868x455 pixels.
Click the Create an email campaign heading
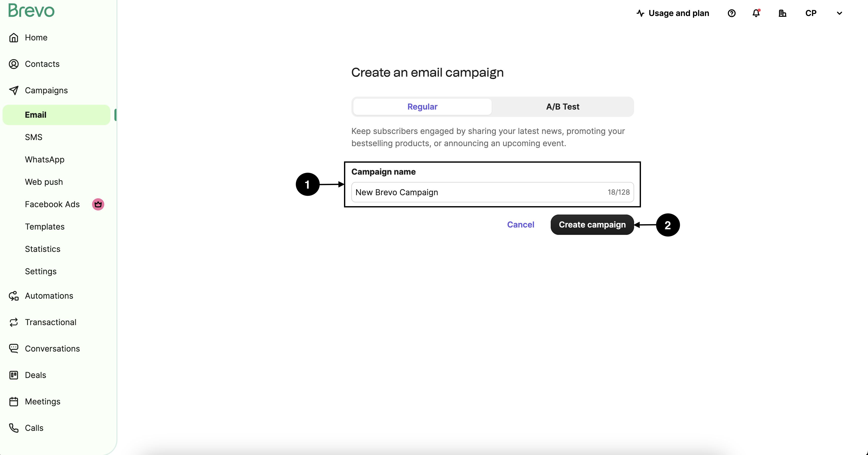[427, 73]
